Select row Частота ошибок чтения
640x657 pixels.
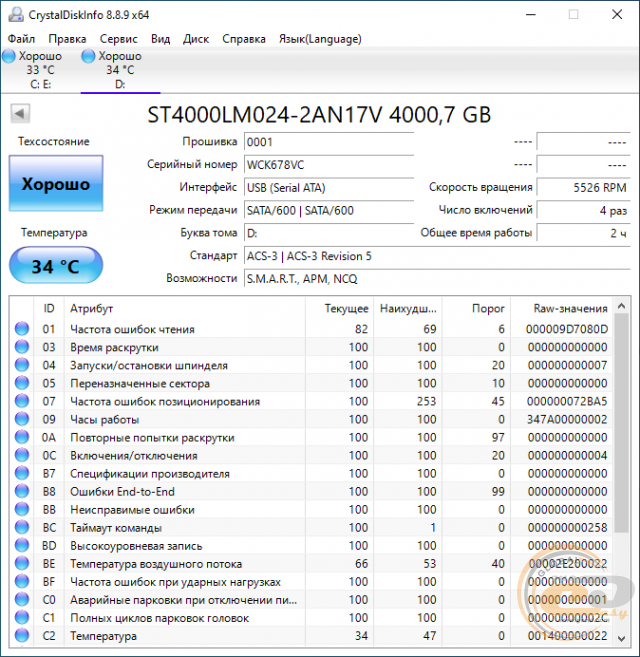tap(311, 329)
